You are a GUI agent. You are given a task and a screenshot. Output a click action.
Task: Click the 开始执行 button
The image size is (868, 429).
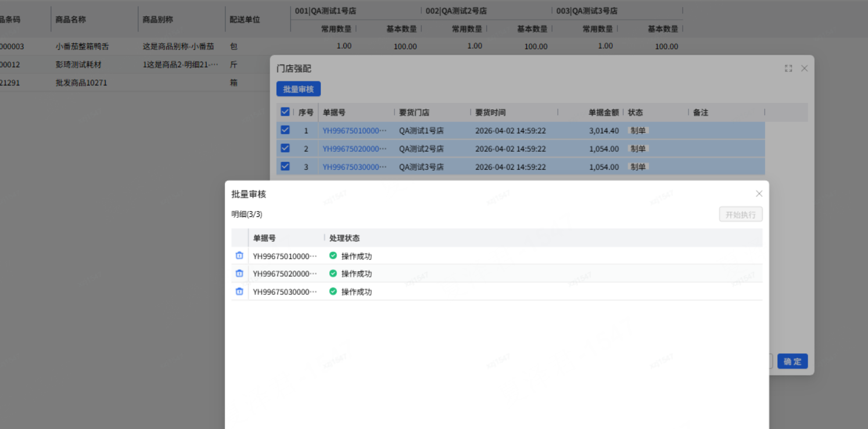pos(740,214)
